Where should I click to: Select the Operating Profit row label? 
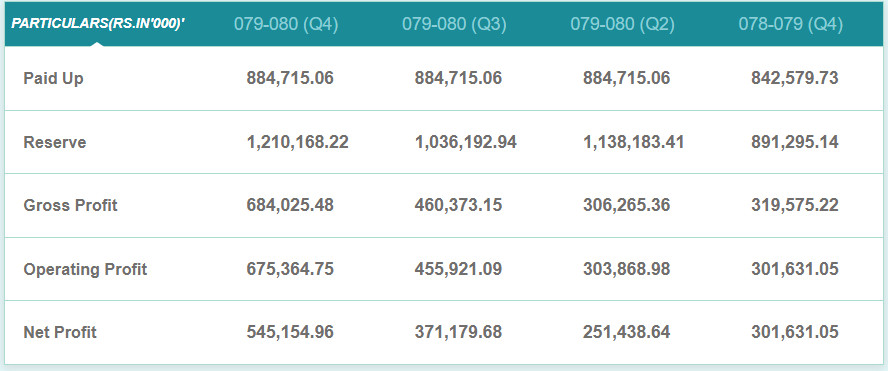85,269
